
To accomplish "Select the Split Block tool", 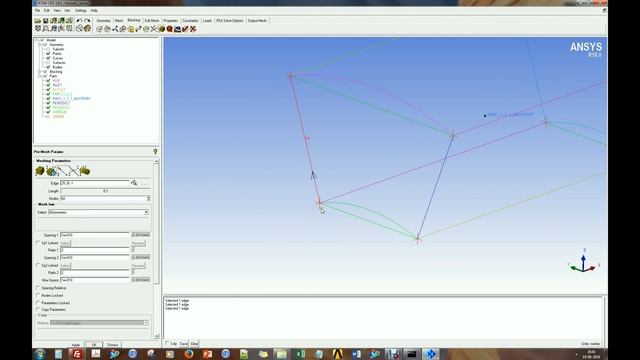I will (107, 29).
